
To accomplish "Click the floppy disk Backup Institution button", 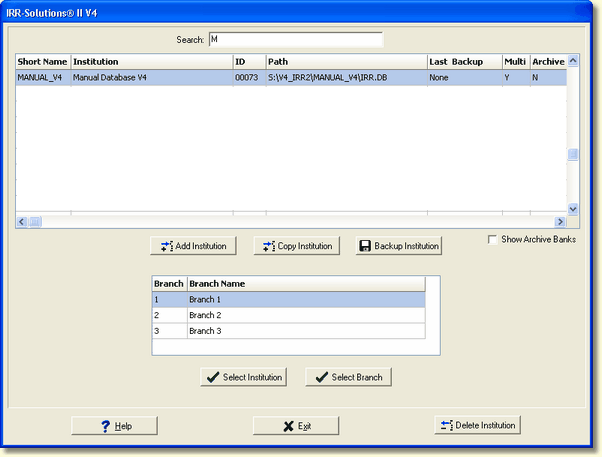I will point(398,246).
